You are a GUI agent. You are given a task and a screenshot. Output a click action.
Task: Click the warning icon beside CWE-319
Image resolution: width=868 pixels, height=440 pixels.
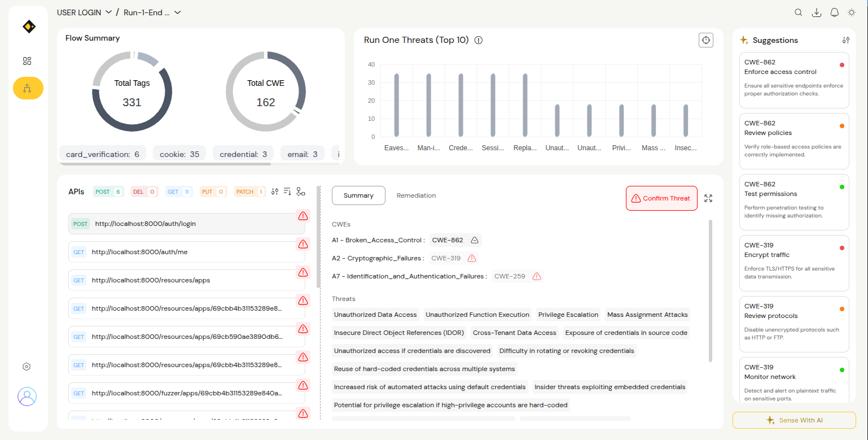(x=472, y=258)
